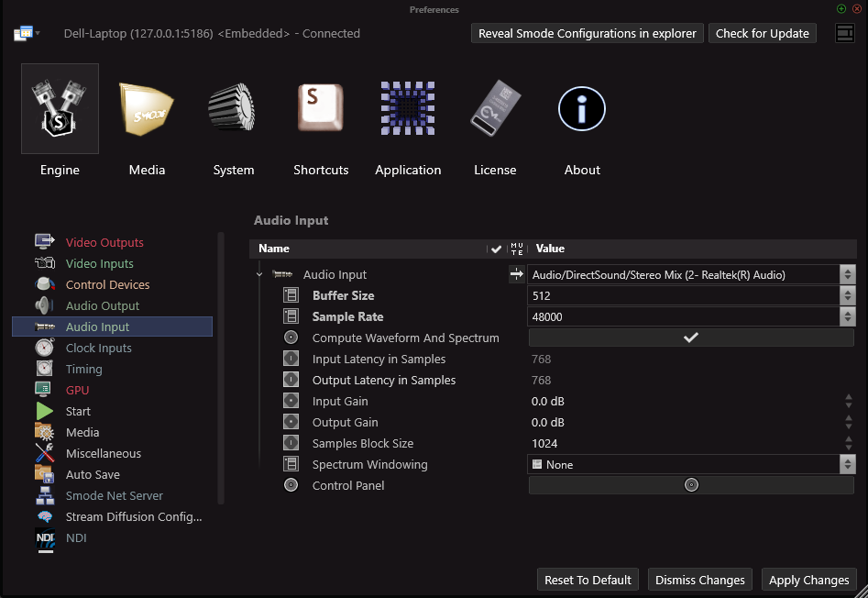The height and width of the screenshot is (598, 868).
Task: Open the Engine preferences category icon
Action: pyautogui.click(x=60, y=109)
